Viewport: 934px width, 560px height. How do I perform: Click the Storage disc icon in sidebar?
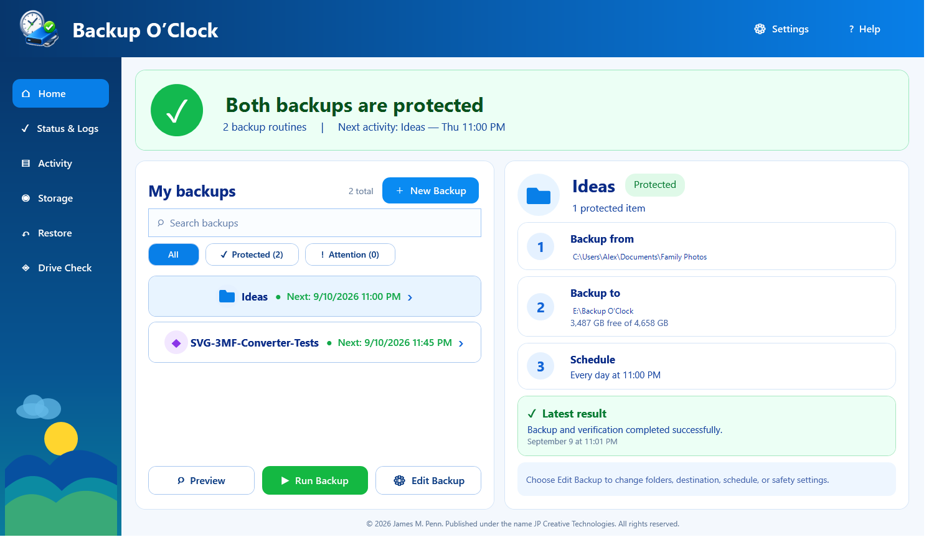[x=26, y=198]
